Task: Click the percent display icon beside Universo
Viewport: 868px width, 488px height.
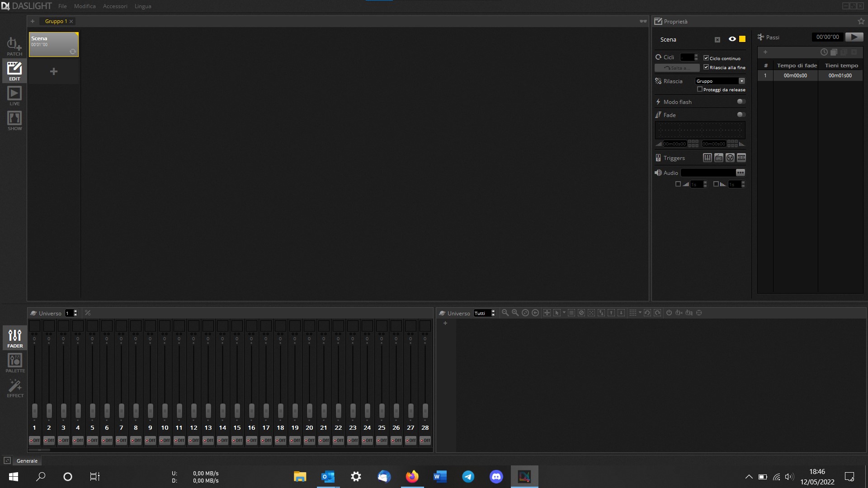Action: tap(88, 313)
